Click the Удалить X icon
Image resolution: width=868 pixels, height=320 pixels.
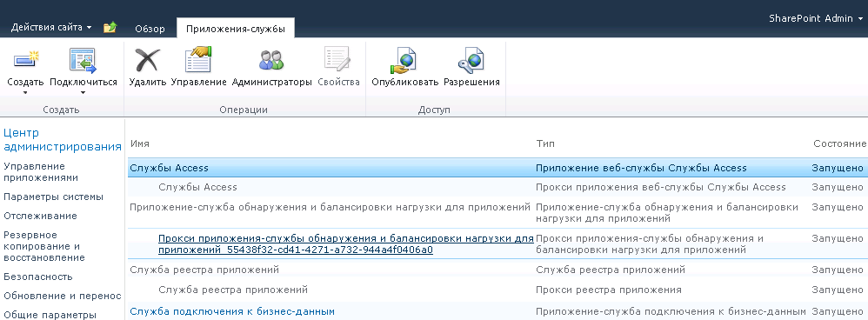tap(147, 60)
